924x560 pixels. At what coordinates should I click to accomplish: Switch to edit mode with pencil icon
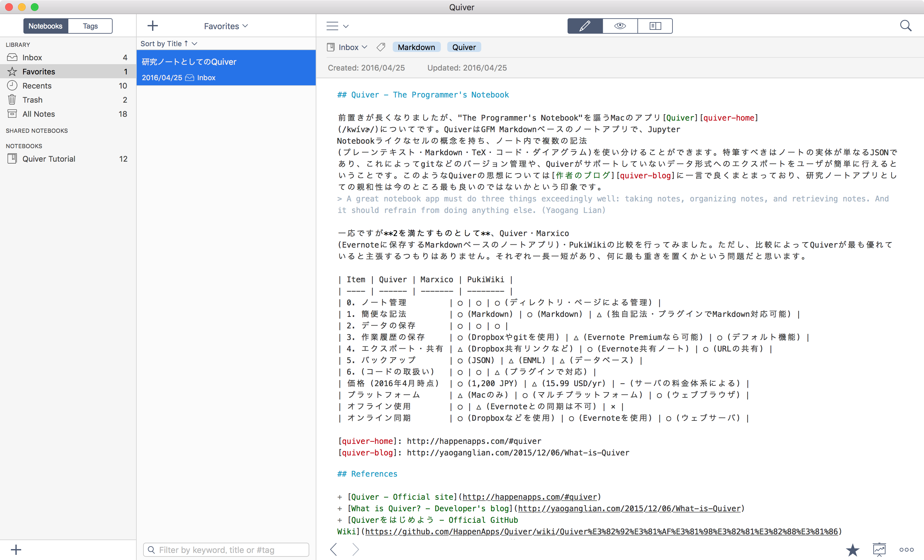[x=585, y=26]
